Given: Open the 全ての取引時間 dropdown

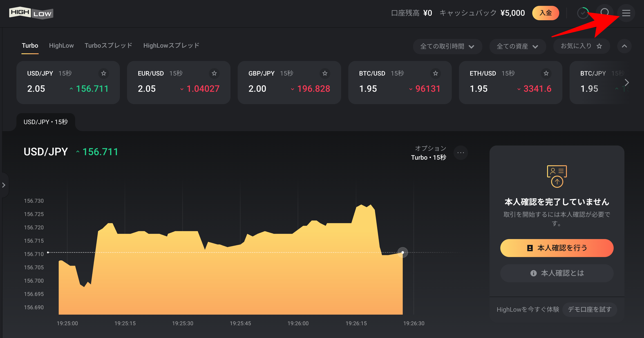Looking at the screenshot, I should (x=447, y=46).
